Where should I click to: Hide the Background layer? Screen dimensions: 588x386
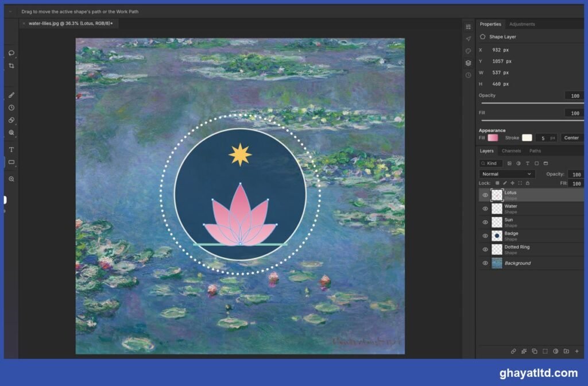pyautogui.click(x=485, y=263)
